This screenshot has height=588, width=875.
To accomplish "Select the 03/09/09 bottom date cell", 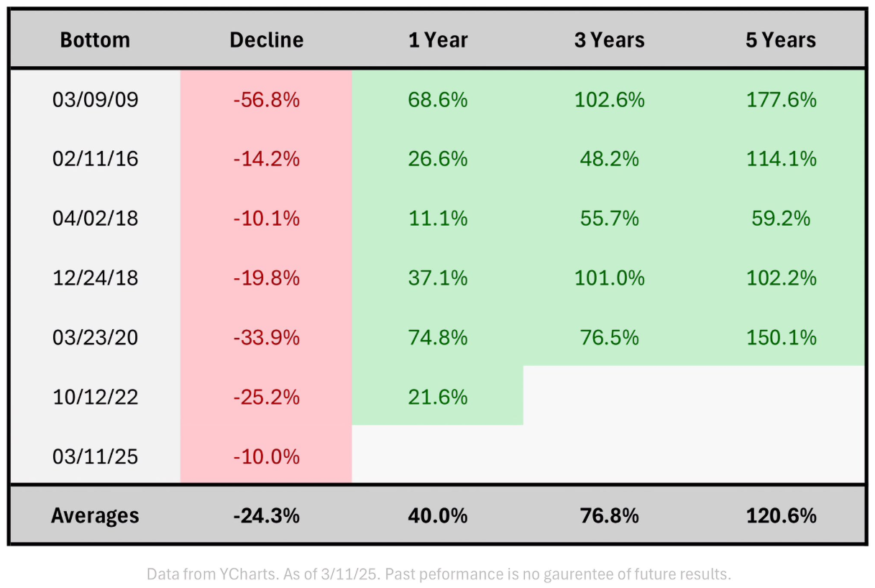I will [95, 99].
